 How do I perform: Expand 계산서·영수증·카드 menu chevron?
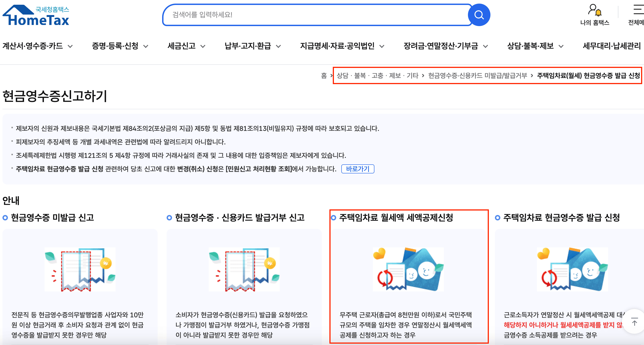pyautogui.click(x=70, y=46)
